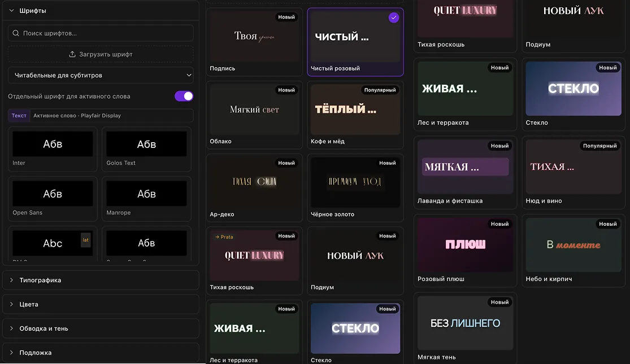Switch to the Текст tab
Viewport: 630px width, 364px height.
19,116
